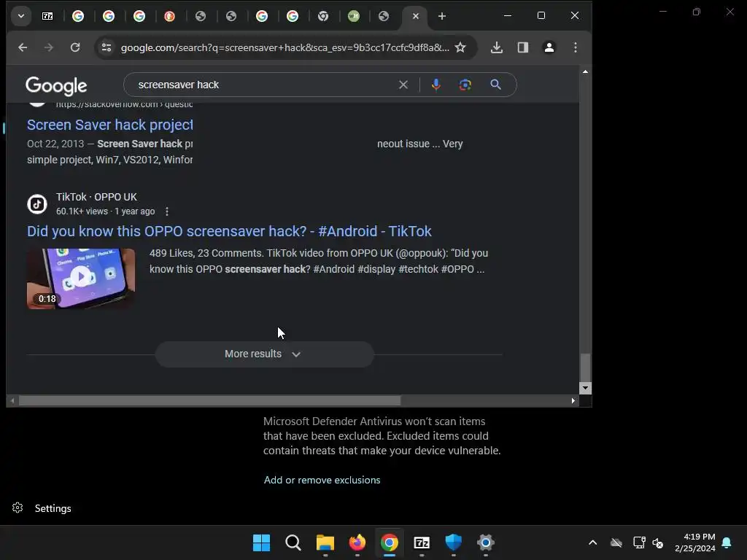
Task: Go forward in browser history
Action: point(49,47)
